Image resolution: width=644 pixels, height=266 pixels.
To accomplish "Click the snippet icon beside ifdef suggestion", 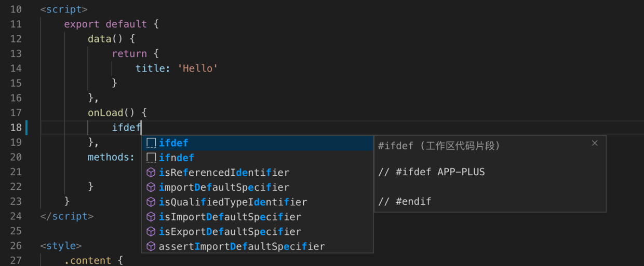I will pyautogui.click(x=151, y=143).
